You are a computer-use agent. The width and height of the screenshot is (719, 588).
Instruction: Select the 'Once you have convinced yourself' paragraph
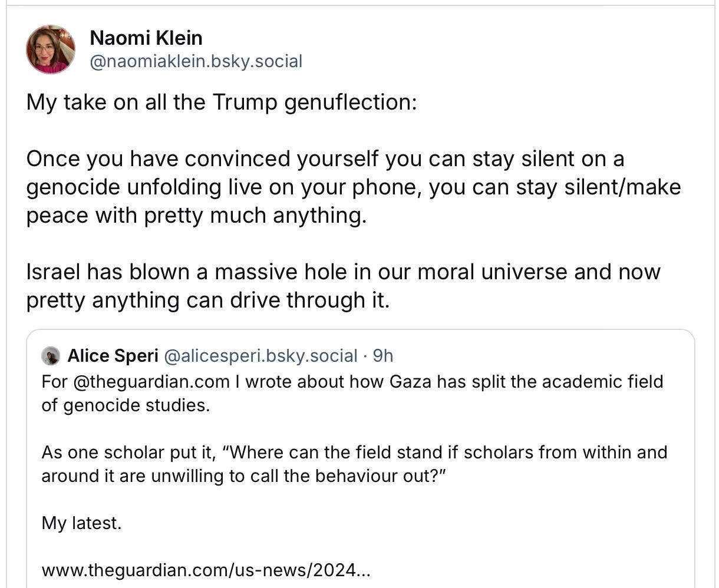pos(354,187)
